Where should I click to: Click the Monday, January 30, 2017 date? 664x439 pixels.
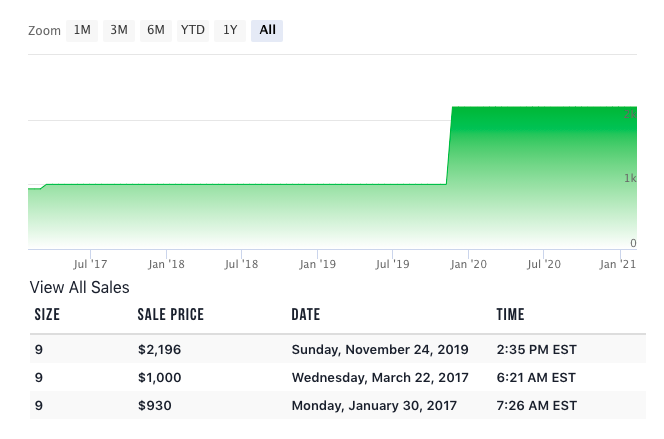point(374,406)
